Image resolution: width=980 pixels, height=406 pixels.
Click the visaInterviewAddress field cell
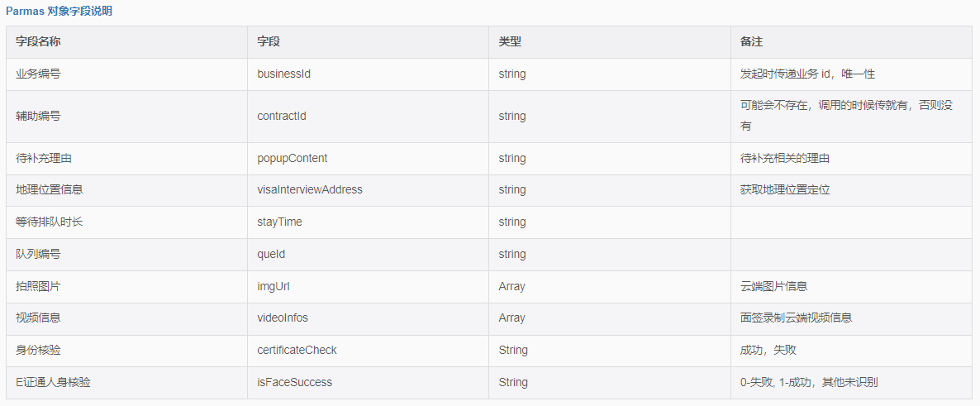click(x=369, y=190)
